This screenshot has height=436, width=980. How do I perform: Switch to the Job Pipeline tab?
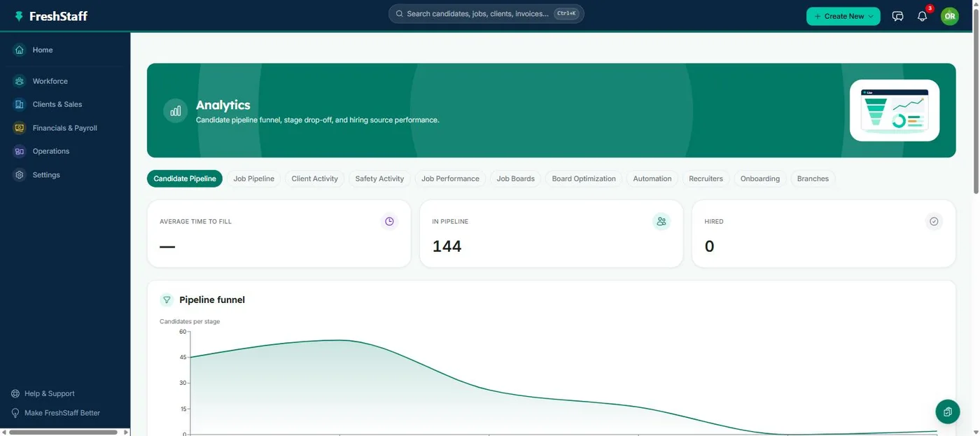pos(254,178)
